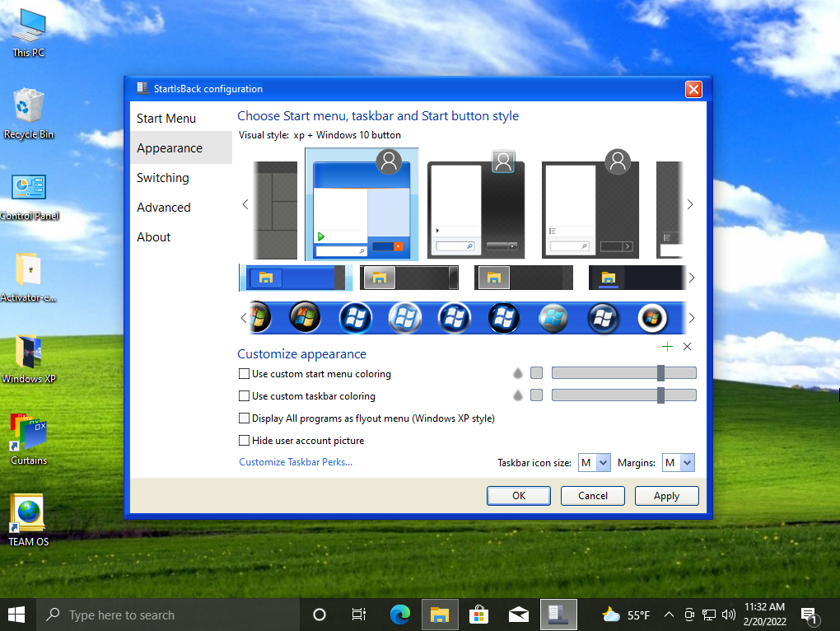Viewport: 840px width, 631px height.
Task: Open Task View on taskbar
Action: point(359,615)
